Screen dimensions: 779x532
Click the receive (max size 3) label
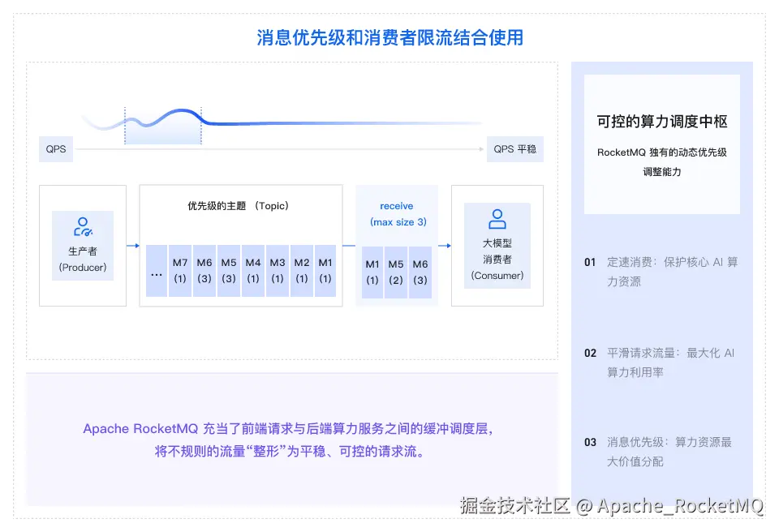398,214
